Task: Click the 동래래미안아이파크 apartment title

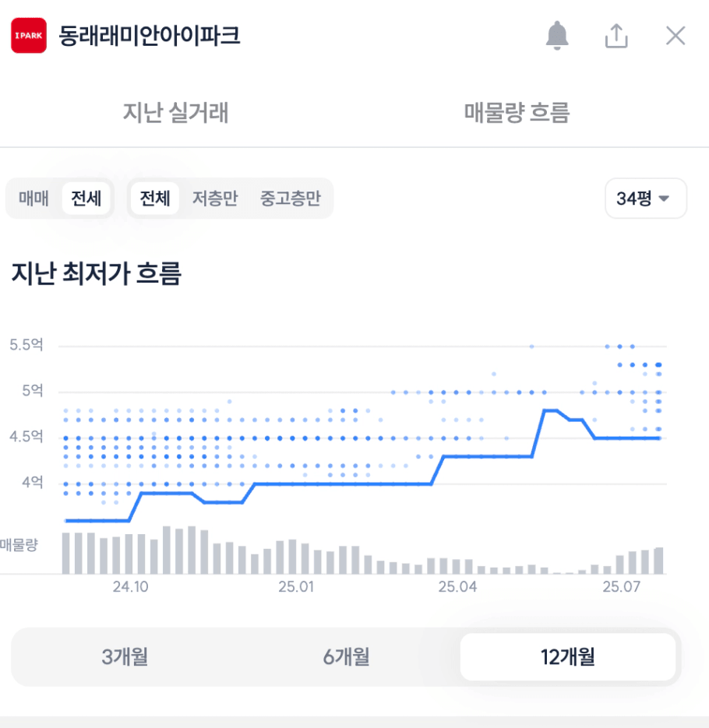Action: 149,36
